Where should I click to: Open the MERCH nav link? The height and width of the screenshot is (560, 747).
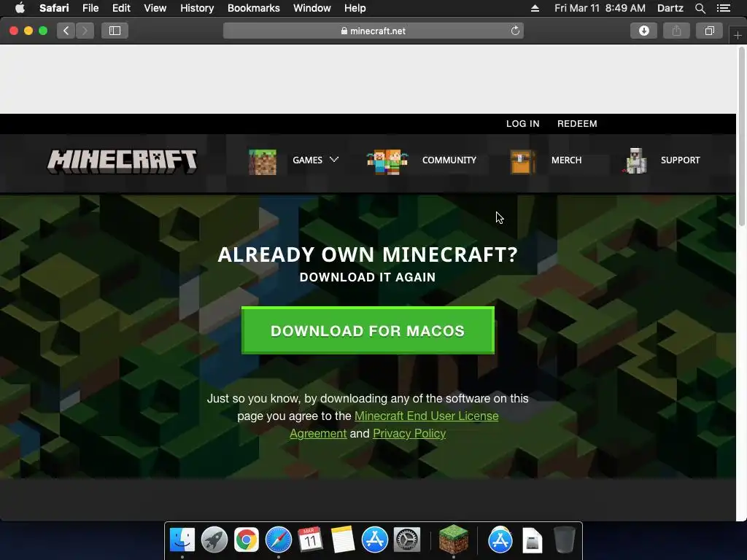click(x=566, y=160)
